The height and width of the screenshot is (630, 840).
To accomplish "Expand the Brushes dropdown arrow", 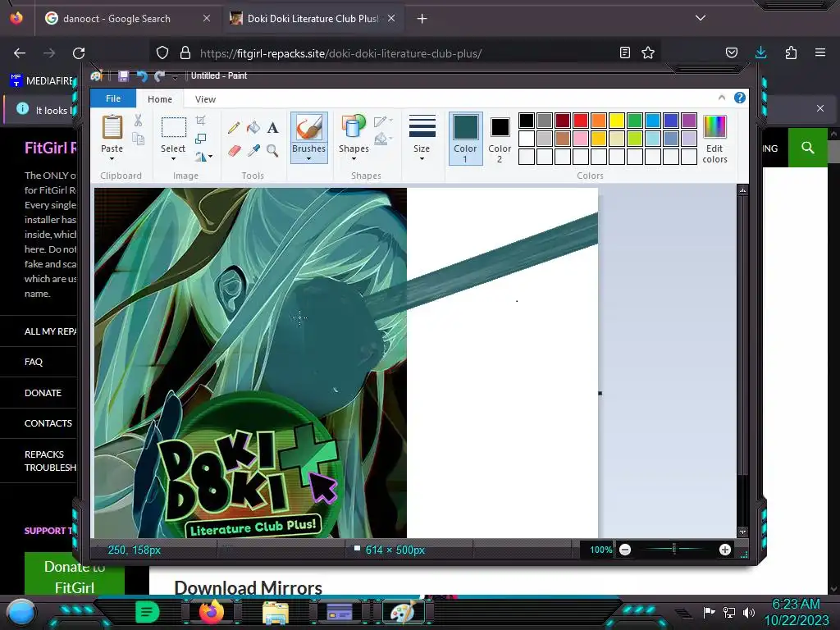I will (x=308, y=158).
